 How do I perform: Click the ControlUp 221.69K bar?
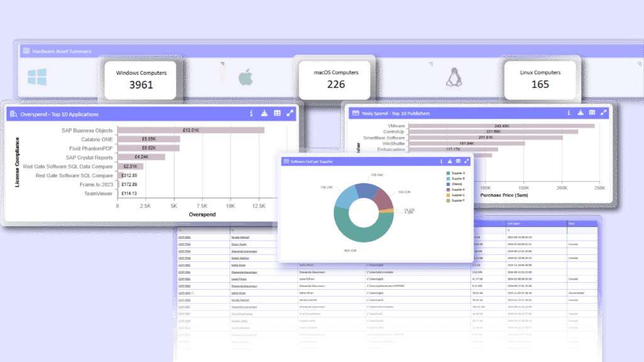pos(493,132)
